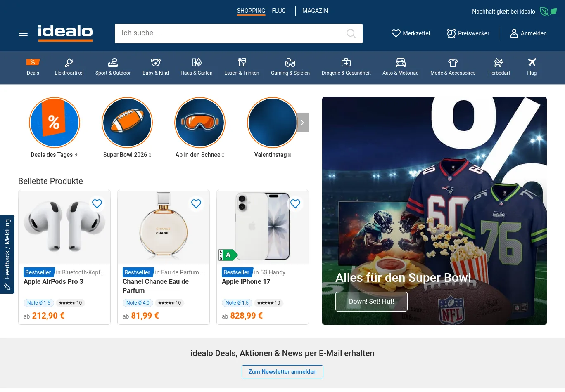The width and height of the screenshot is (565, 392).
Task: Click the Zum Newsletter anmelden button
Action: (x=282, y=372)
